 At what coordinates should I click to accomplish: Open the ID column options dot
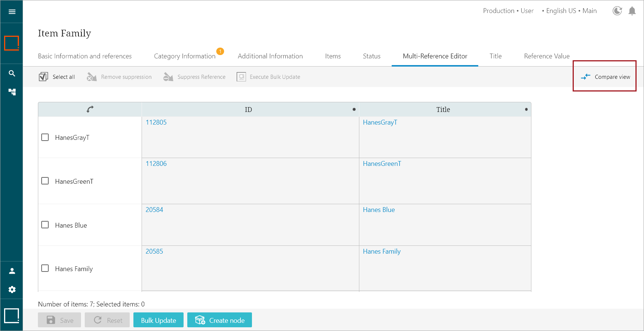(354, 109)
